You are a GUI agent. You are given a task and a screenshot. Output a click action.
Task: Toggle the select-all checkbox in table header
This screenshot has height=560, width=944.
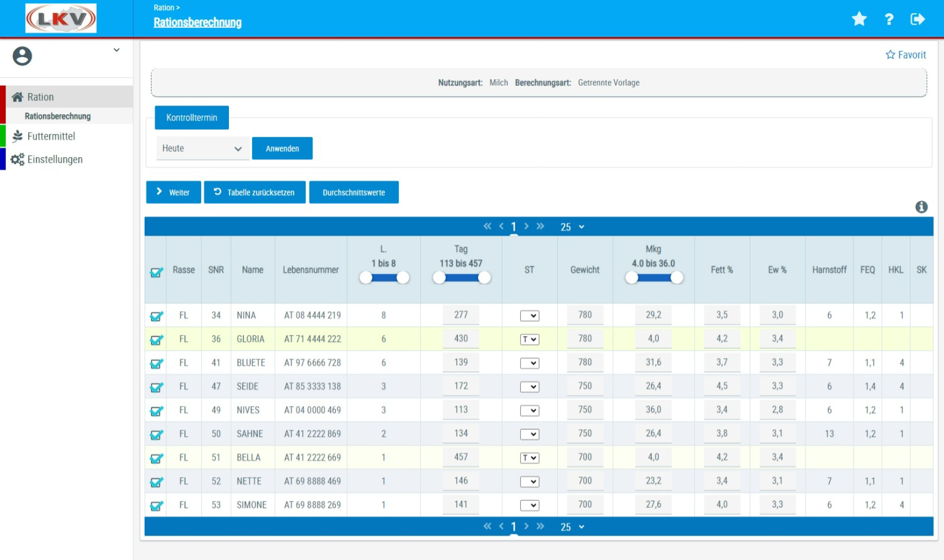(157, 272)
